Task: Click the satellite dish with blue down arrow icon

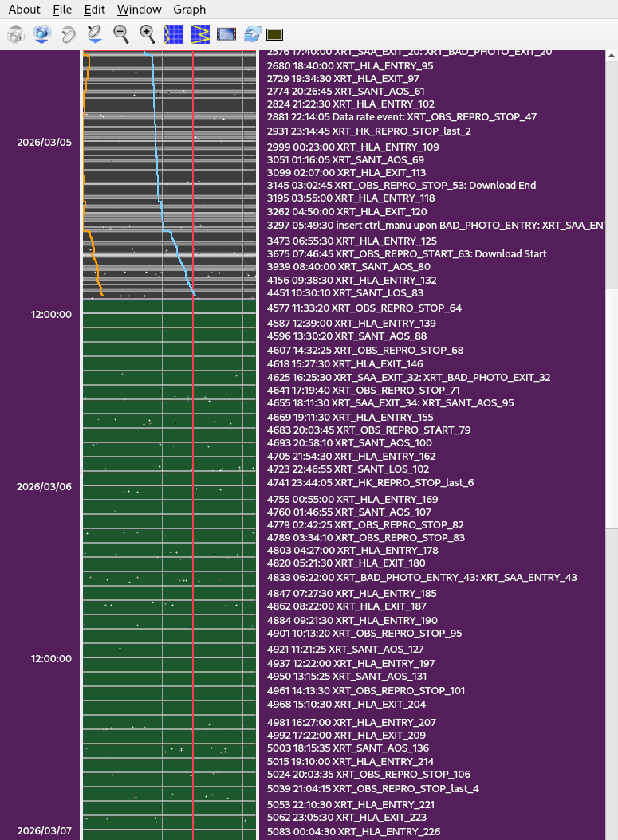Action: coord(95,34)
